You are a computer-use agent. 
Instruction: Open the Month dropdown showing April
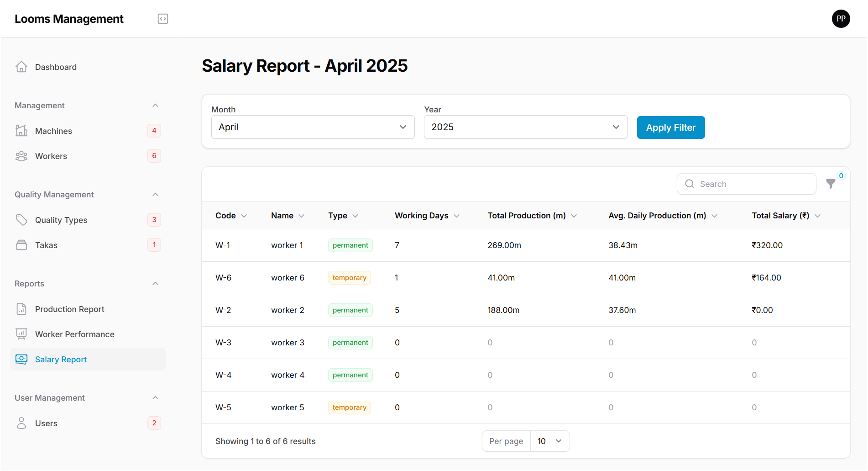pyautogui.click(x=313, y=127)
